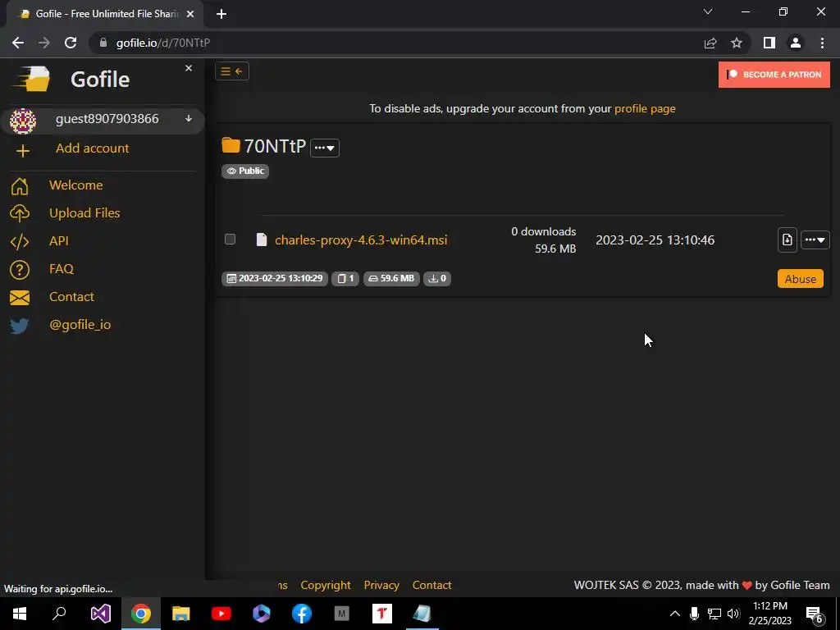Click the browser back arrow
Screen dimensions: 840x630
pos(18,43)
